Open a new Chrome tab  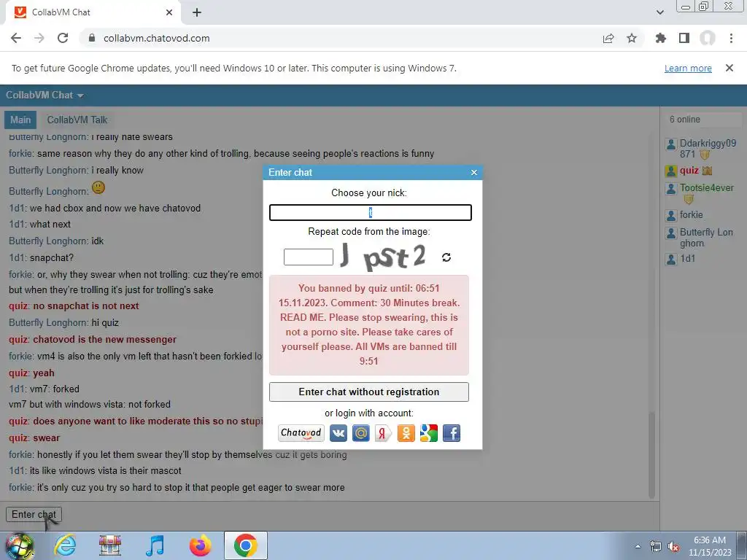click(x=197, y=12)
